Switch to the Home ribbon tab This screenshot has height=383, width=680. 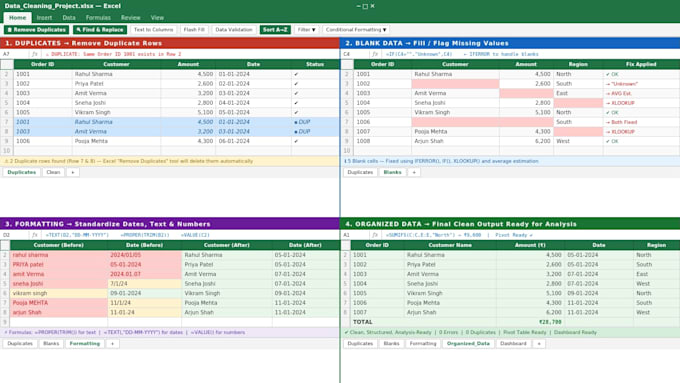(x=17, y=18)
